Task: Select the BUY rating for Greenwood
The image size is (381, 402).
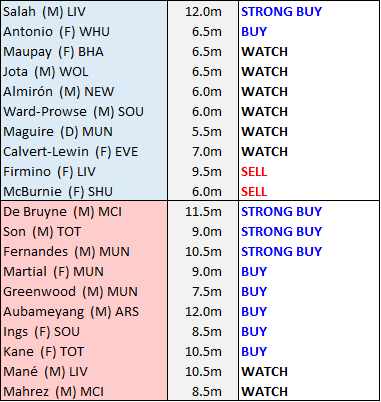Action: coord(254,292)
